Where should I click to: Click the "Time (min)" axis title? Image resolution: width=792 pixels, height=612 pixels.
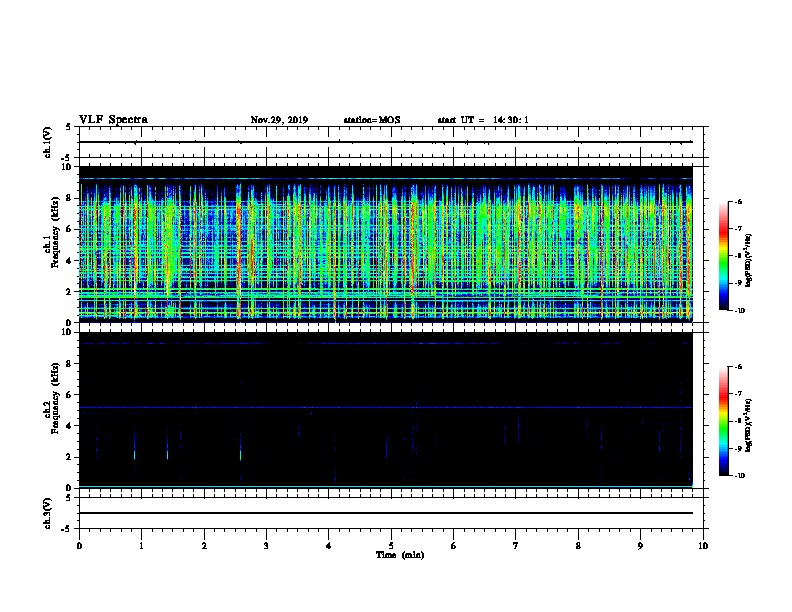point(400,555)
